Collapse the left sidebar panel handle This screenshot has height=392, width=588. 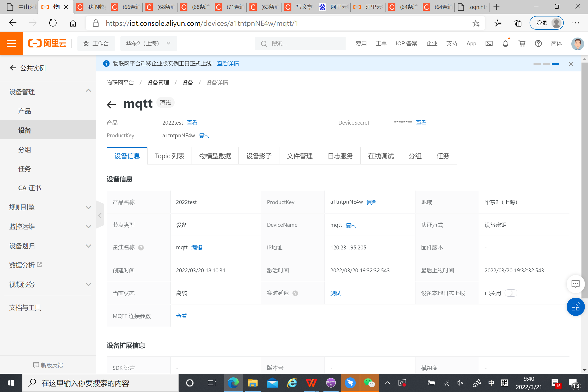[x=100, y=216]
